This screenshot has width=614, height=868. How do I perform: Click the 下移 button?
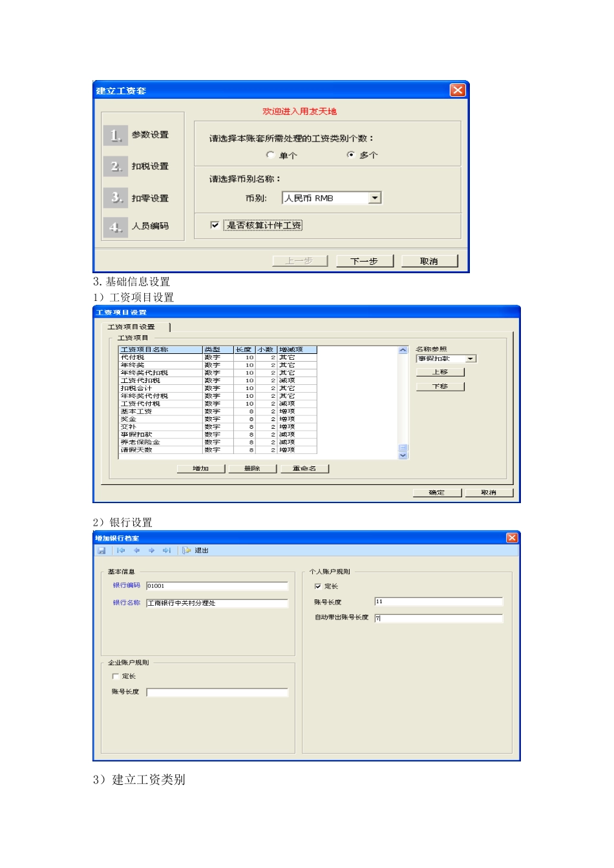point(440,386)
